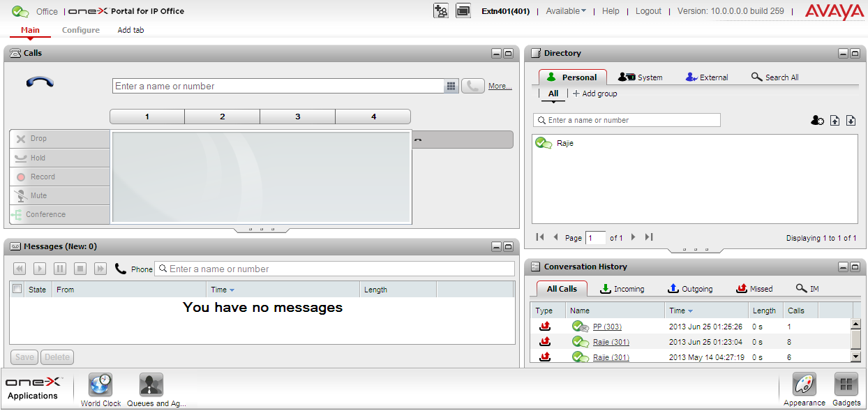Click the presence status icon near Office
This screenshot has width=868, height=411.
20,11
